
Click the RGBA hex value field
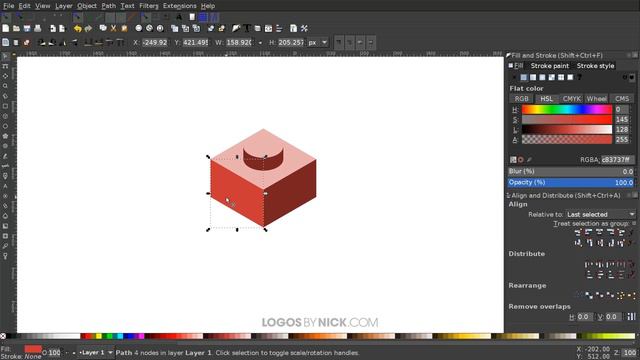point(618,160)
